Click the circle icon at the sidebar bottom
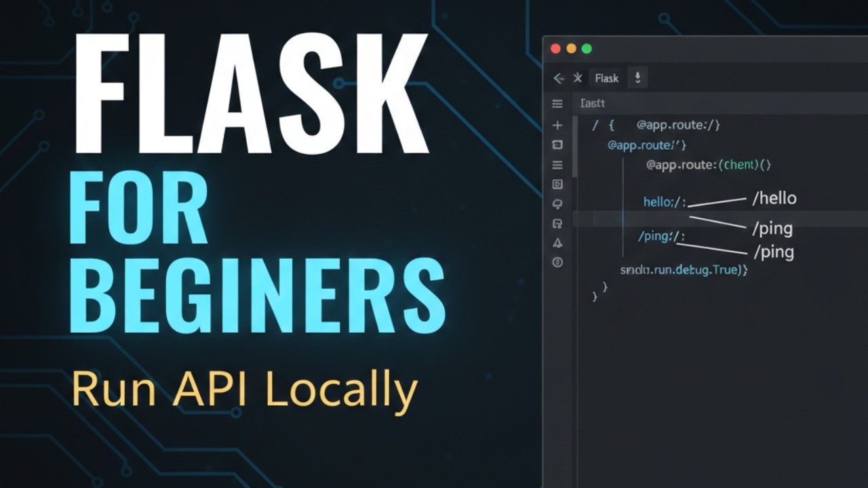 [557, 262]
